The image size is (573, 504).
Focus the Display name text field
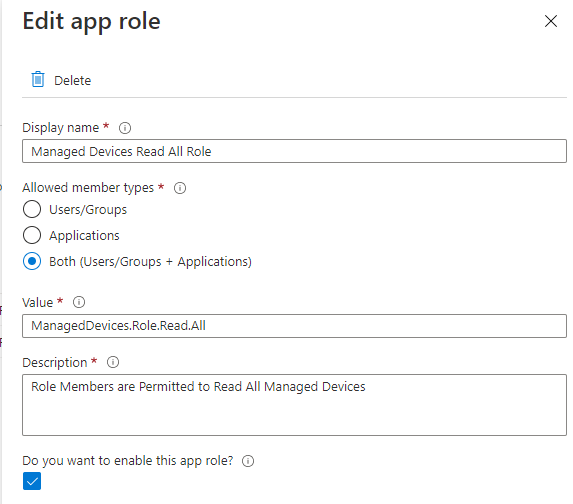tap(294, 151)
